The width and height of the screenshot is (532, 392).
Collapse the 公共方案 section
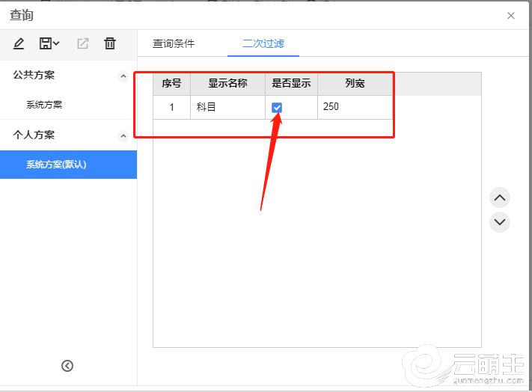coord(123,76)
